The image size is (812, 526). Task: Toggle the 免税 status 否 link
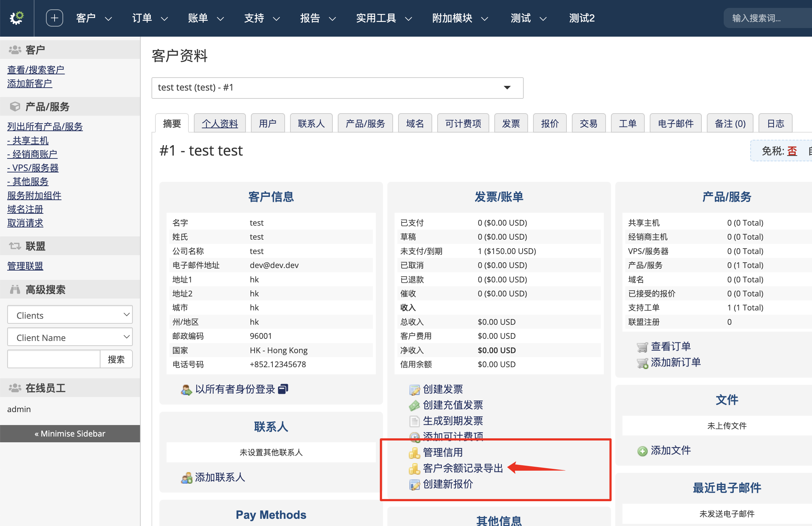point(792,151)
